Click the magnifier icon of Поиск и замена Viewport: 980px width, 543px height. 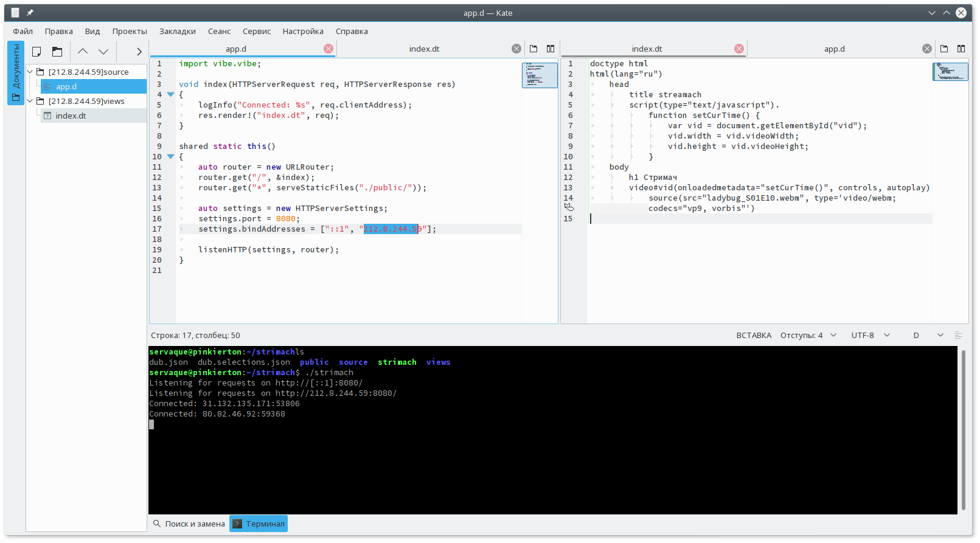pyautogui.click(x=157, y=524)
